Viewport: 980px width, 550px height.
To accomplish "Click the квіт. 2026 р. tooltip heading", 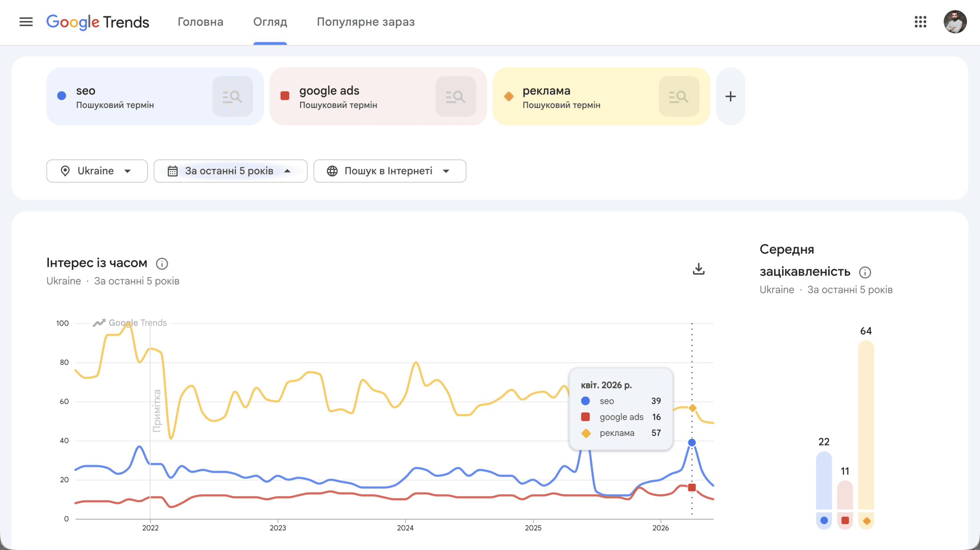I will (606, 385).
